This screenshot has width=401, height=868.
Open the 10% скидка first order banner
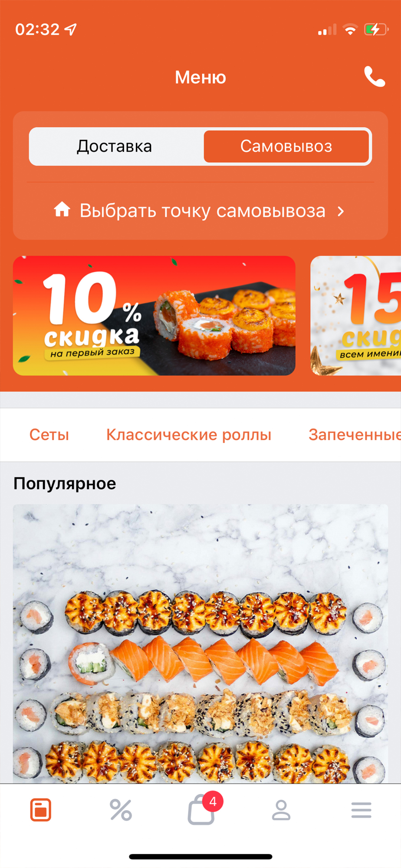pos(154,316)
